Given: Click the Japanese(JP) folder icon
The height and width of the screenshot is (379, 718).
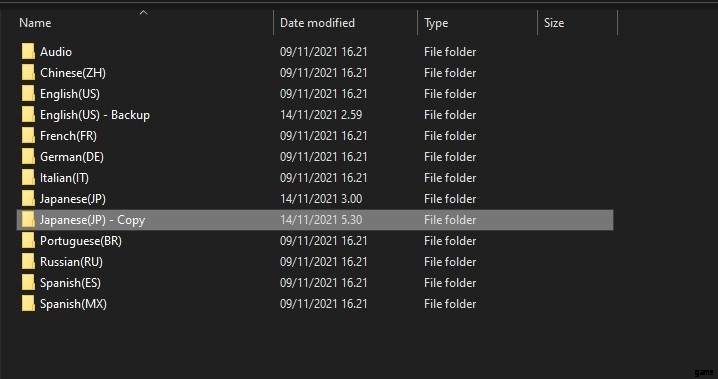Looking at the screenshot, I should tap(28, 199).
